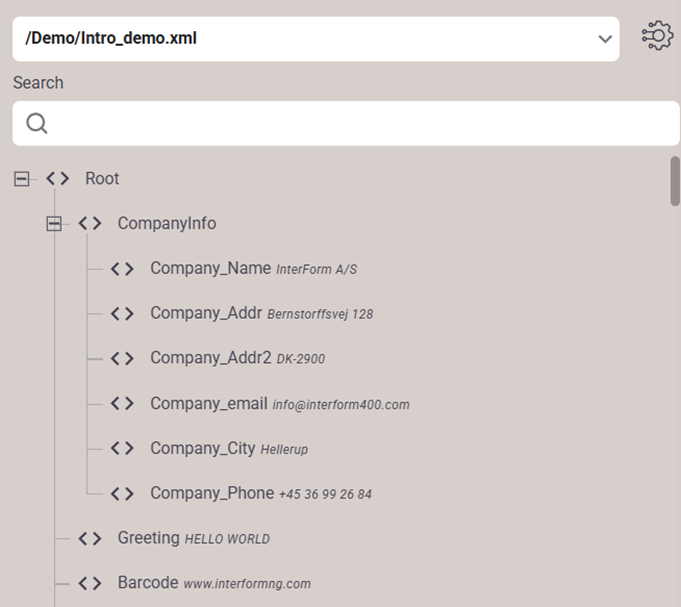Click the Root element tag icon
681x607 pixels.
58,179
